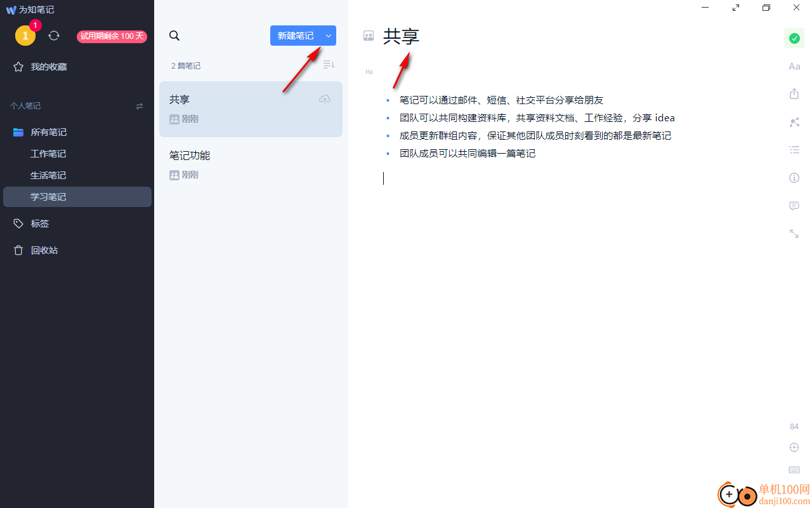This screenshot has height=508, width=812.
Task: Click the 为知笔记 app logo
Action: point(11,10)
